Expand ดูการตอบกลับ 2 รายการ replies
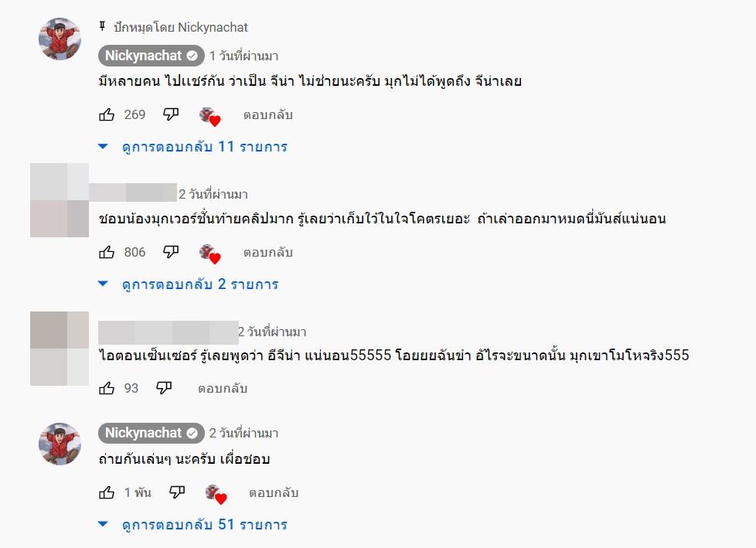Image resolution: width=756 pixels, height=548 pixels. (x=199, y=284)
